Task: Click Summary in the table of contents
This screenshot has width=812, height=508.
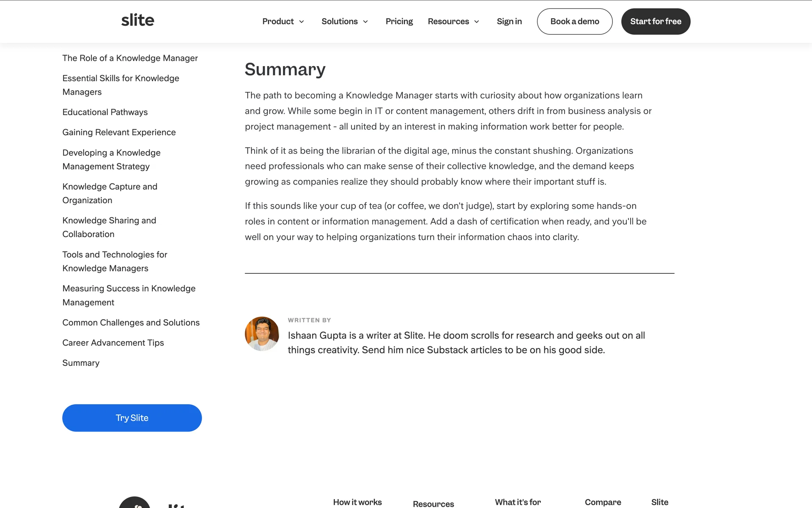Action: point(81,363)
